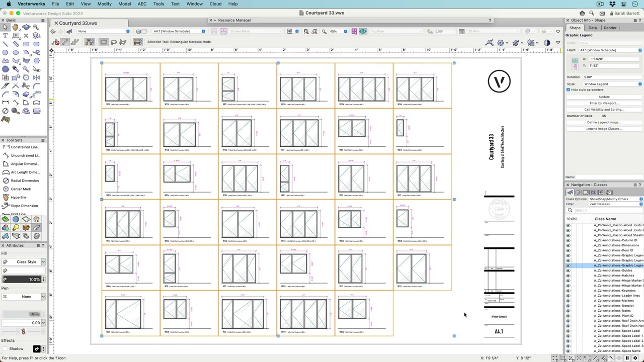Uncheck Hide style parameters
Image resolution: width=644 pixels, height=362 pixels.
click(x=569, y=89)
